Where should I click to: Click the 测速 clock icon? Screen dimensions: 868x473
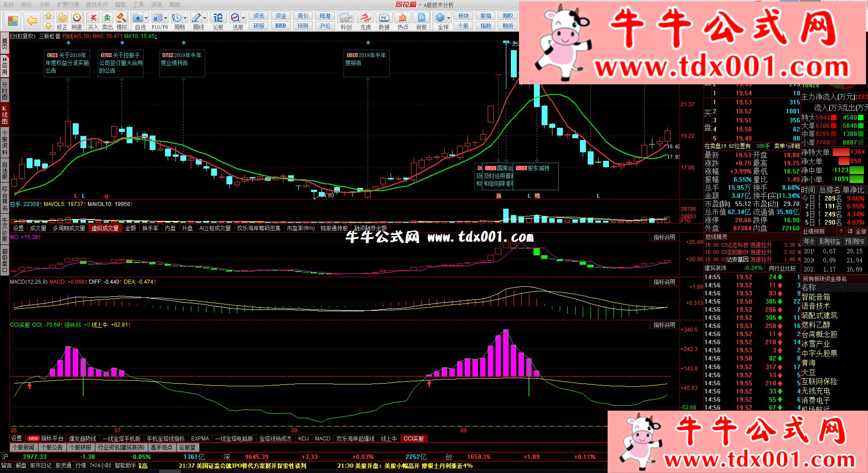tap(77, 20)
